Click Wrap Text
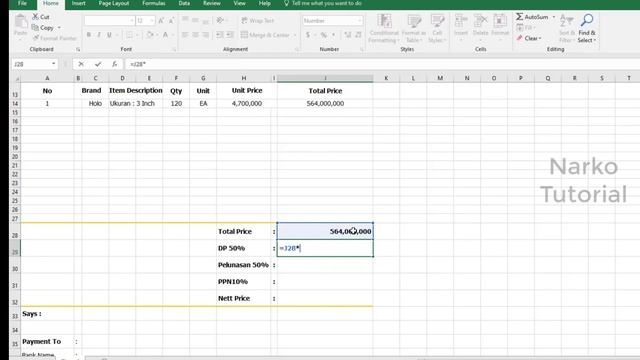The width and height of the screenshot is (640, 360). (x=257, y=20)
